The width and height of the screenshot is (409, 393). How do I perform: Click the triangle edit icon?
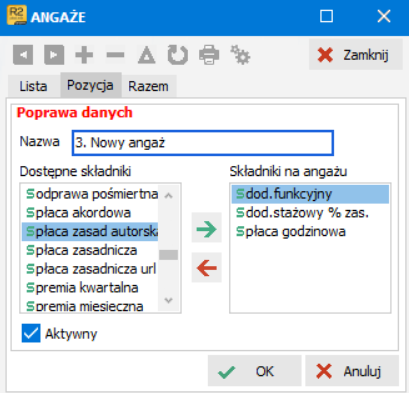point(147,55)
